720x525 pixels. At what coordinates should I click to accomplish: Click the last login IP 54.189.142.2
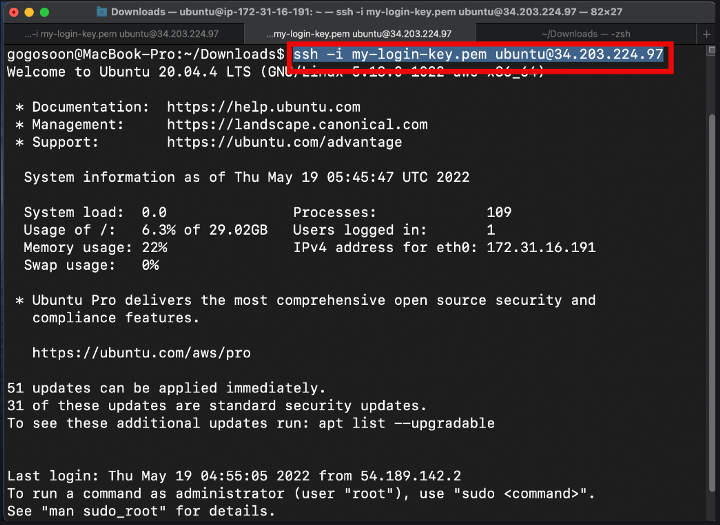click(x=411, y=476)
